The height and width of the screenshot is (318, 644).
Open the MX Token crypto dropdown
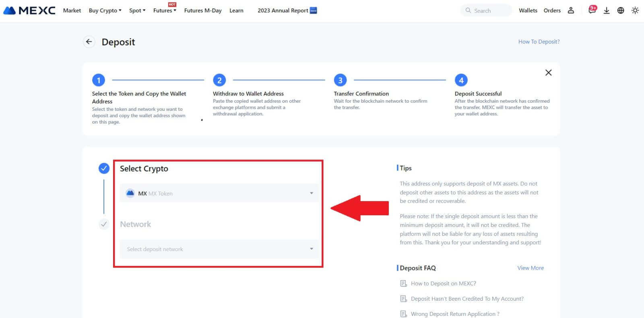[219, 193]
